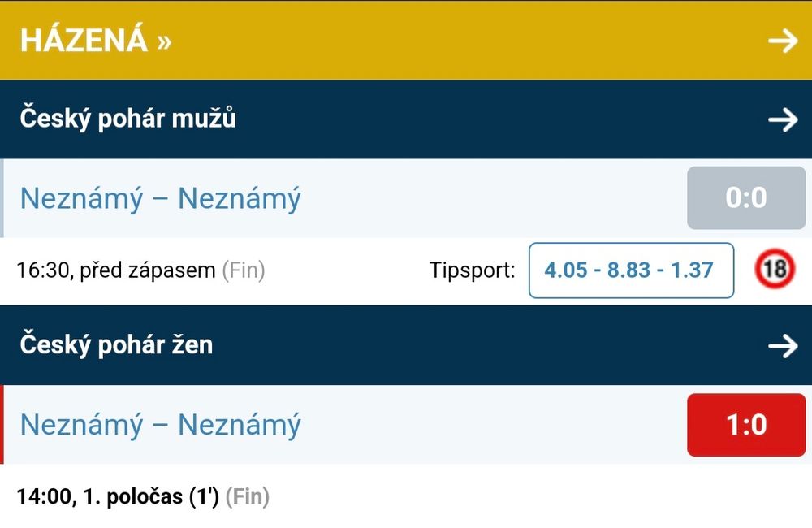Viewport: 812px width, 528px height.
Task: Click the red 1:0 live score box
Action: pos(745,424)
